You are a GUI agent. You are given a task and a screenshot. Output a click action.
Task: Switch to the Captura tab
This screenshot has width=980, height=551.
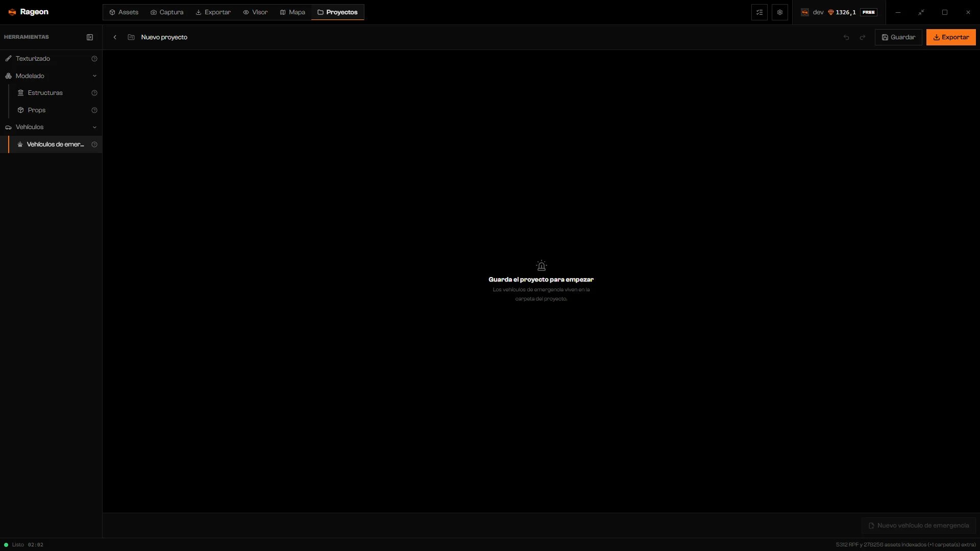[167, 12]
